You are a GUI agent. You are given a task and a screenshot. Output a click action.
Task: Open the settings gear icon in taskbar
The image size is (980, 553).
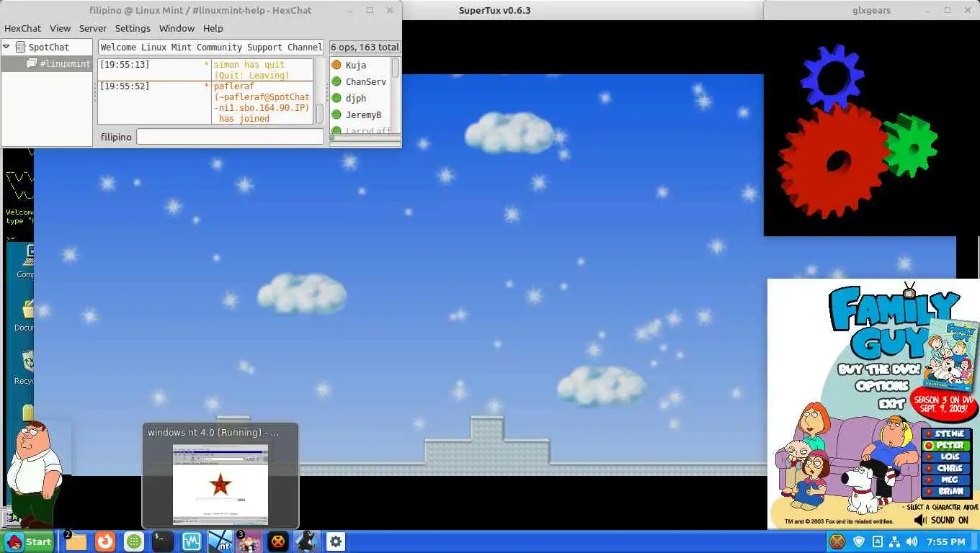[336, 541]
